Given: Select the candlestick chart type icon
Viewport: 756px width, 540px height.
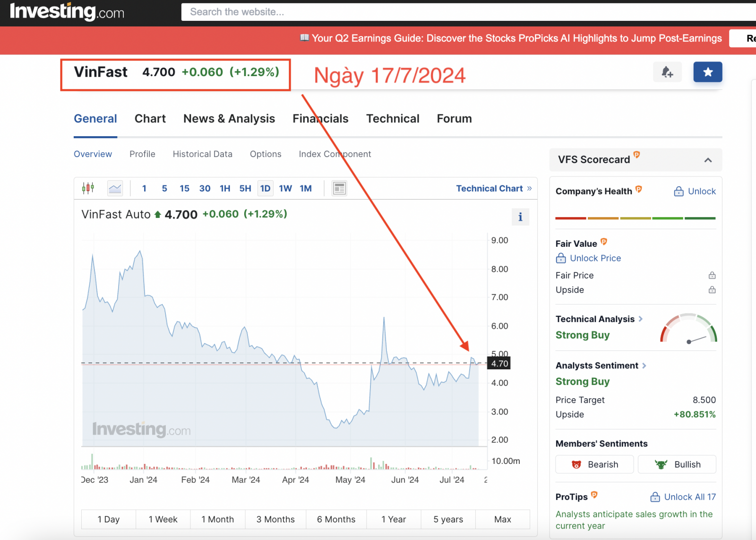Looking at the screenshot, I should 88,188.
